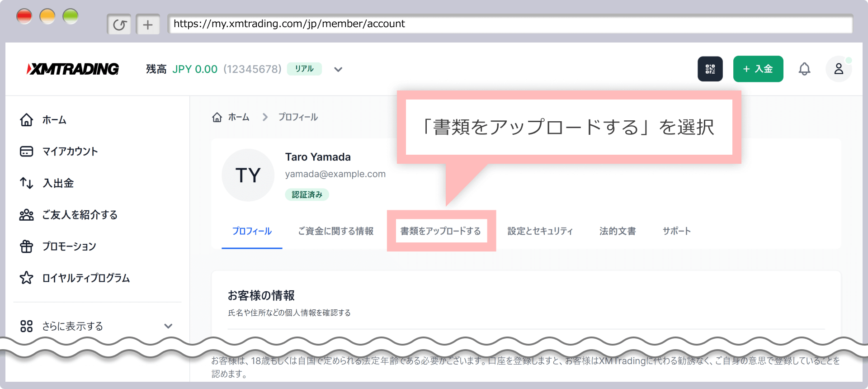Navigate to 入出金 in the sidebar

(x=58, y=183)
